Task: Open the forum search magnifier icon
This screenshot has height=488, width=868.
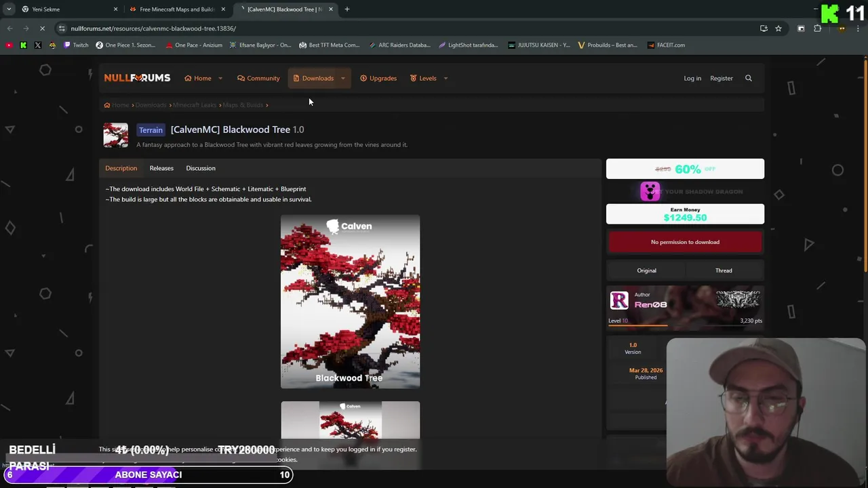Action: (x=749, y=78)
